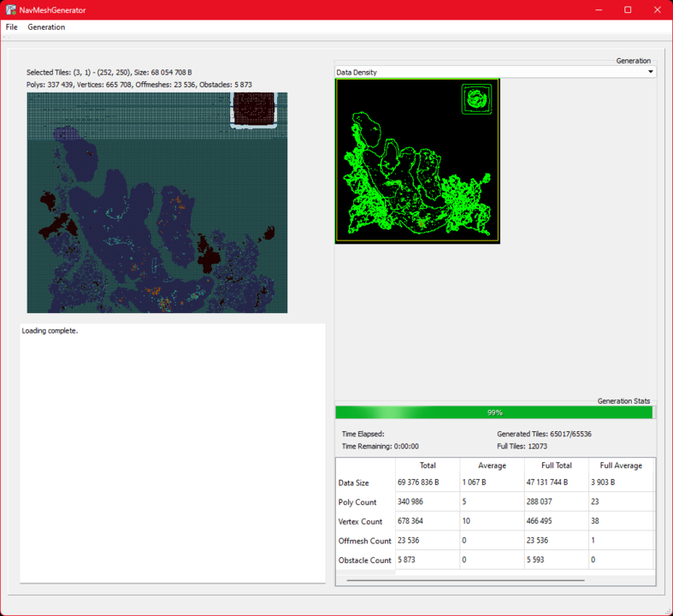Screen dimensions: 673x616
Task: Click the 99% generation progress bar
Action: click(x=494, y=412)
